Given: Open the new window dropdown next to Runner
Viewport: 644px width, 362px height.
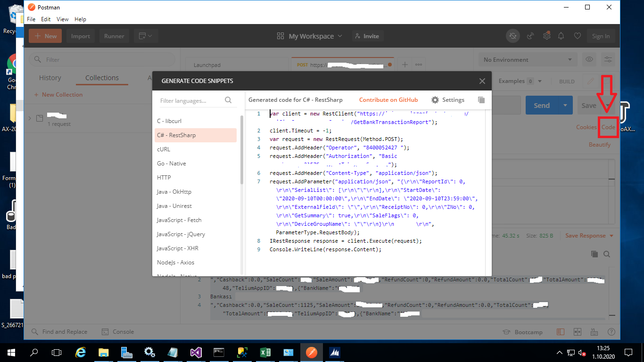Looking at the screenshot, I should (146, 36).
